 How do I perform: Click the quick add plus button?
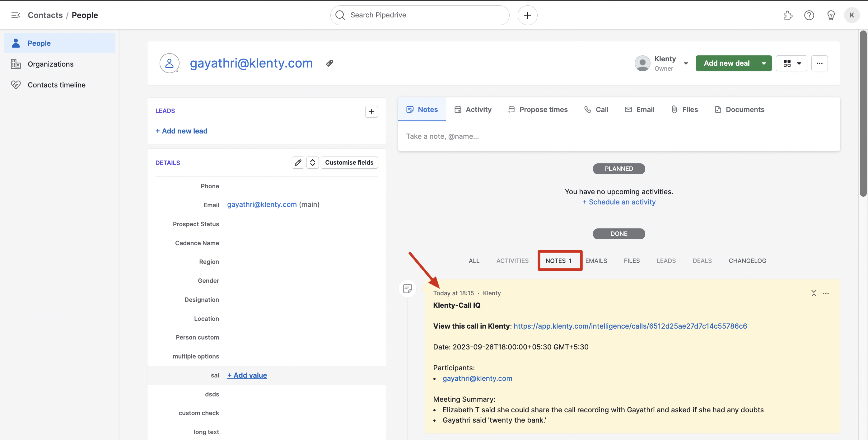tap(527, 15)
